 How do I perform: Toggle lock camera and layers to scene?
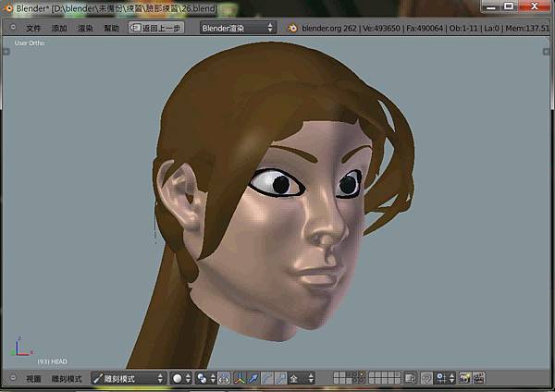point(410,378)
